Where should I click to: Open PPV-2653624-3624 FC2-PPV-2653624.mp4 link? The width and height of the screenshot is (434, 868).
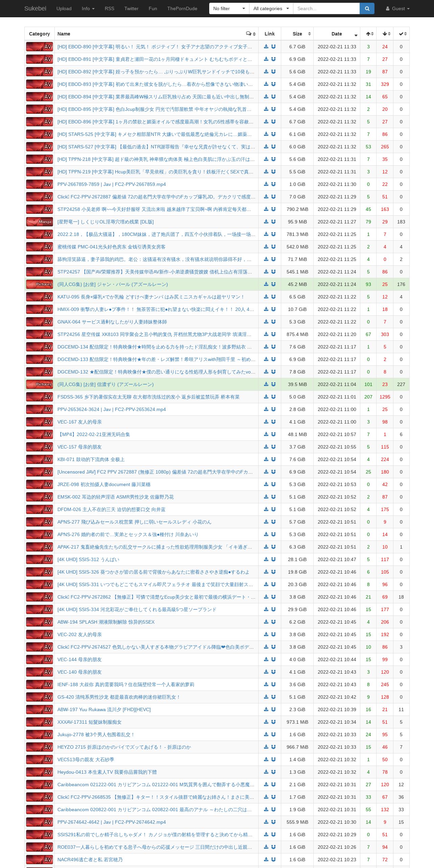tap(112, 409)
